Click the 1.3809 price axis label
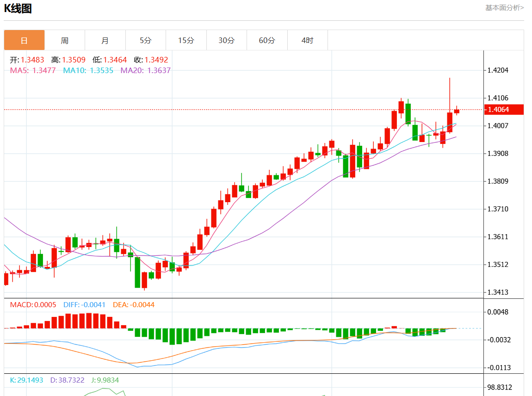Viewport: 532px width, 396px height. 498,181
